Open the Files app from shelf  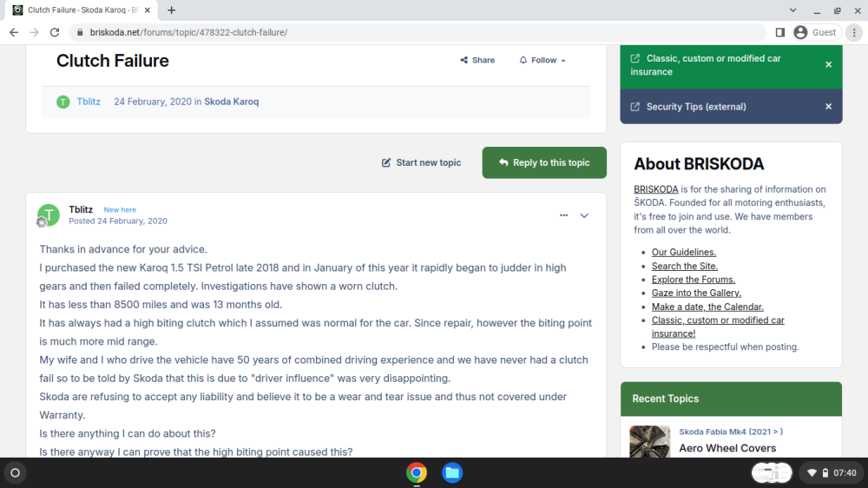pos(452,473)
